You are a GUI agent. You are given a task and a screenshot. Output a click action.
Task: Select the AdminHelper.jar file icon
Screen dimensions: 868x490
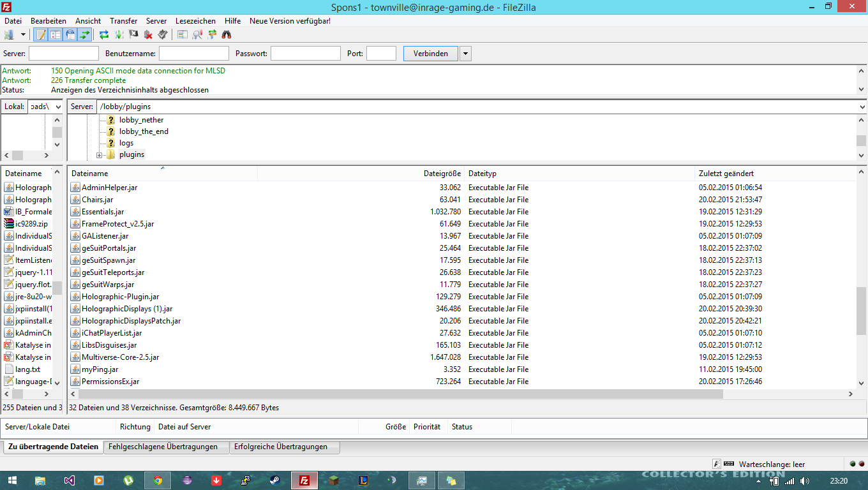pos(75,188)
